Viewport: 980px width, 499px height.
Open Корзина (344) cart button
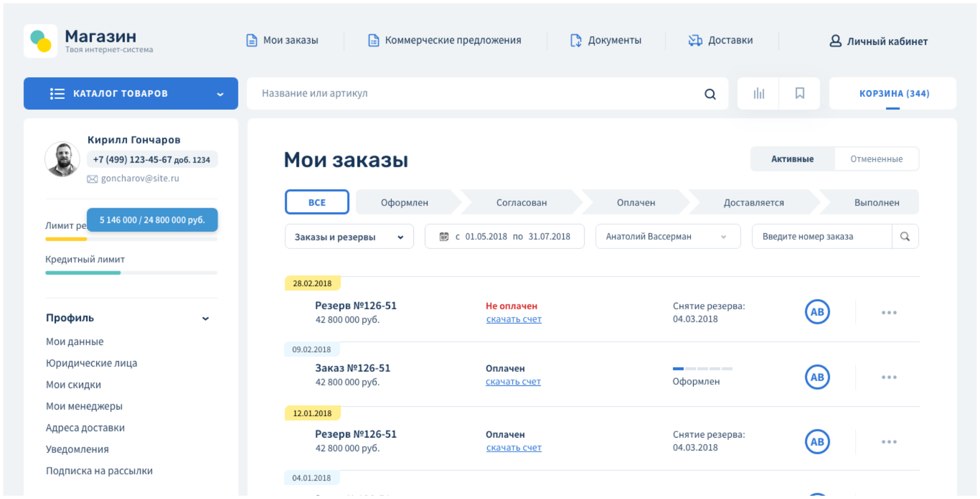pyautogui.click(x=893, y=93)
